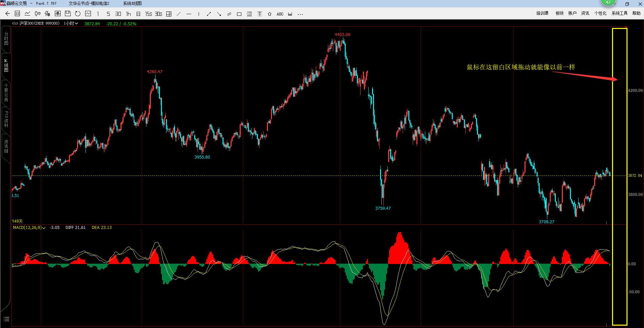Open the hamburger list icon at bottom-left
This screenshot has width=644, height=328.
tap(6, 319)
